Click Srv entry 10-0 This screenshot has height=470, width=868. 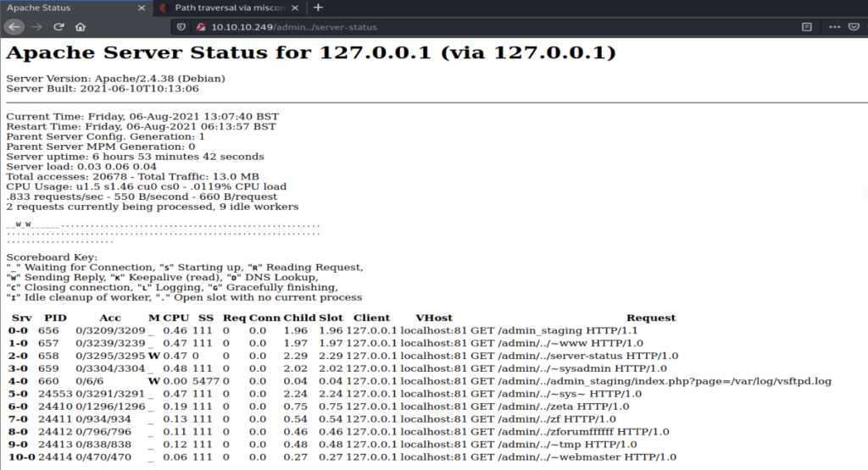coord(21,457)
